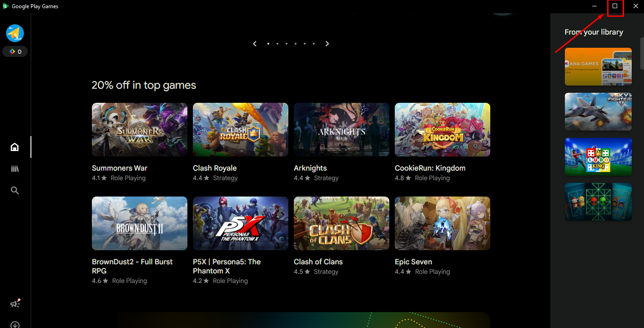The image size is (644, 328).
Task: Open the Play Points badge showing 0
Action: (15, 52)
